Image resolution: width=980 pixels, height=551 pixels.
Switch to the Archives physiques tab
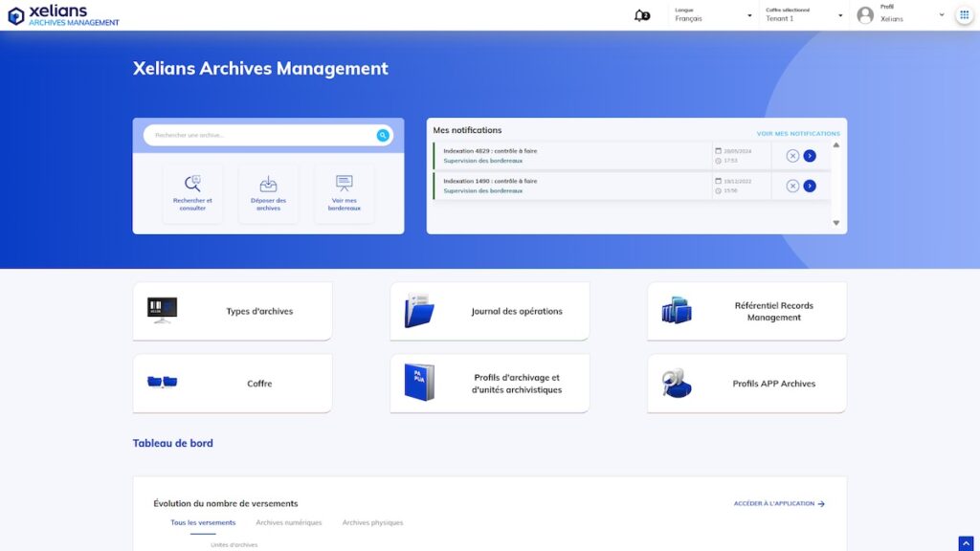(372, 523)
